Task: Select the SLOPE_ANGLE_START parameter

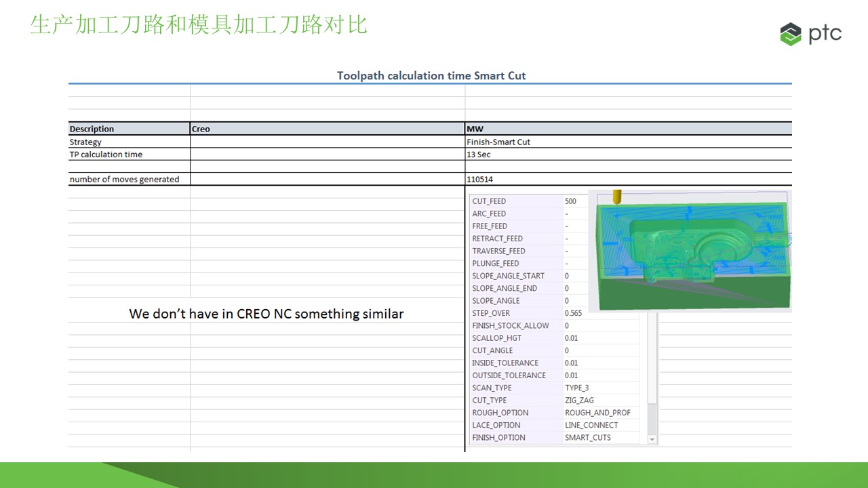Action: tap(509, 276)
